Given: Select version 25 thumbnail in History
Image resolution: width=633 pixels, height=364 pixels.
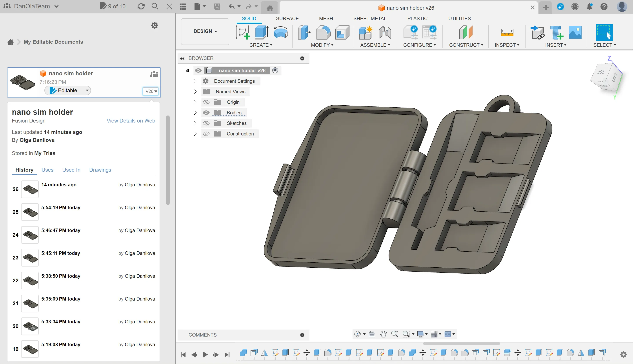Looking at the screenshot, I should 30,212.
